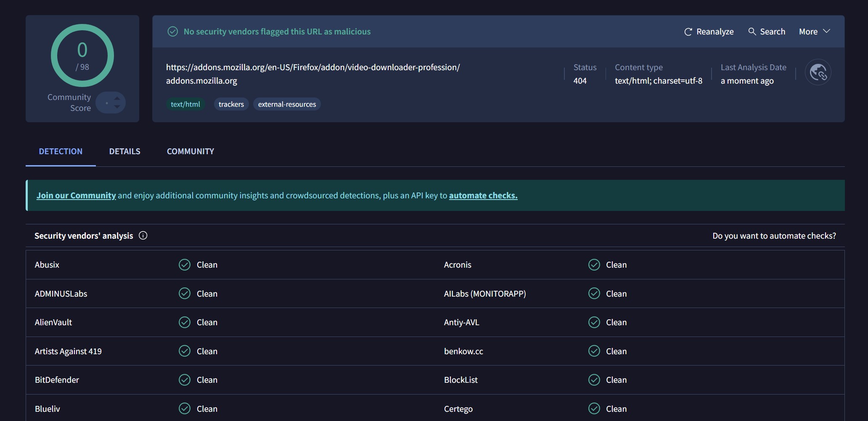Click the Clean checkmark icon for BitDefender
This screenshot has height=421, width=868.
point(185,380)
